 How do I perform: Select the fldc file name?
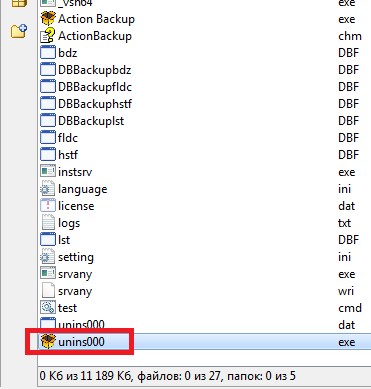68,138
